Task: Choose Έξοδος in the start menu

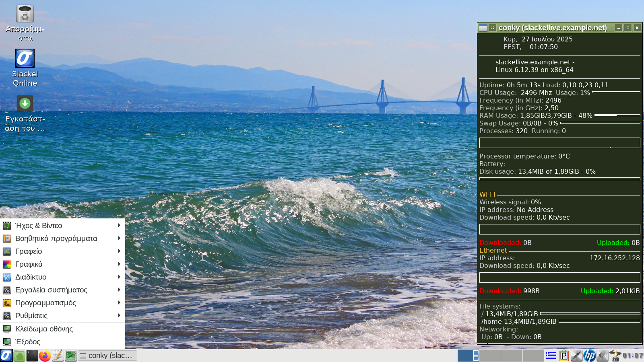Action: (28, 342)
